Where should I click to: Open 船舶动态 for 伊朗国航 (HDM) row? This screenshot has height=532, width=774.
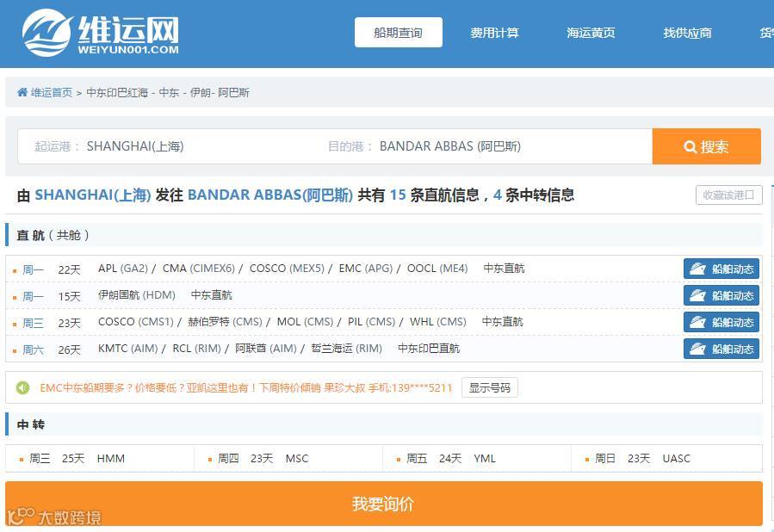click(721, 295)
